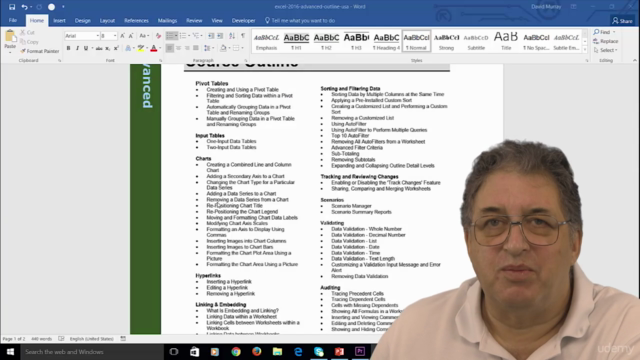
Task: Clear all formatting icon
Action: [158, 36]
